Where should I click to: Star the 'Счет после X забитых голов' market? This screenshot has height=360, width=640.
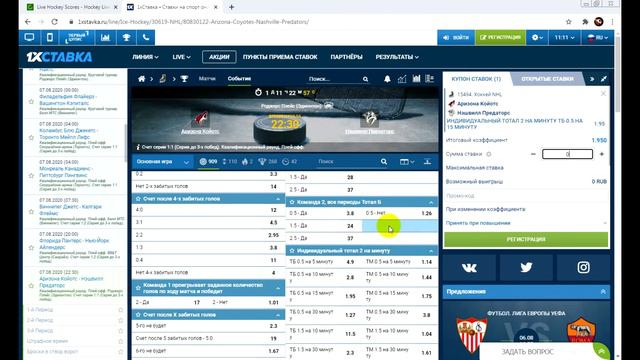(x=138, y=315)
